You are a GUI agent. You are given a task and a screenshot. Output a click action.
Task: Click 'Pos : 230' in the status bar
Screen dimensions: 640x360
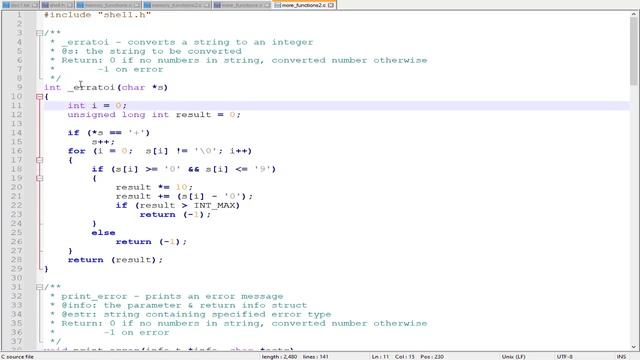432,356
